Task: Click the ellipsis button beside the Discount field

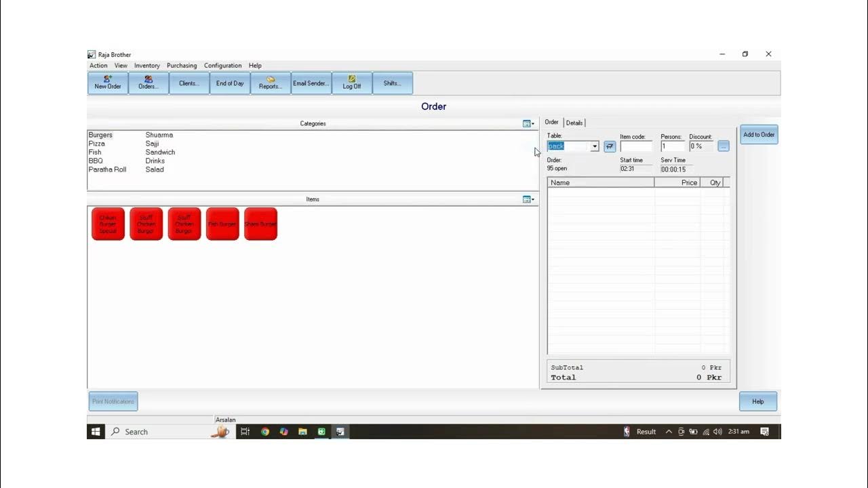Action: 724,146
